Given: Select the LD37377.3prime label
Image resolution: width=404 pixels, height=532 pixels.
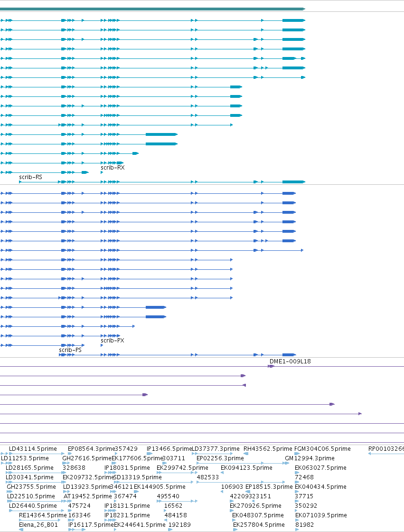Looking at the screenshot, I should pos(216,449).
